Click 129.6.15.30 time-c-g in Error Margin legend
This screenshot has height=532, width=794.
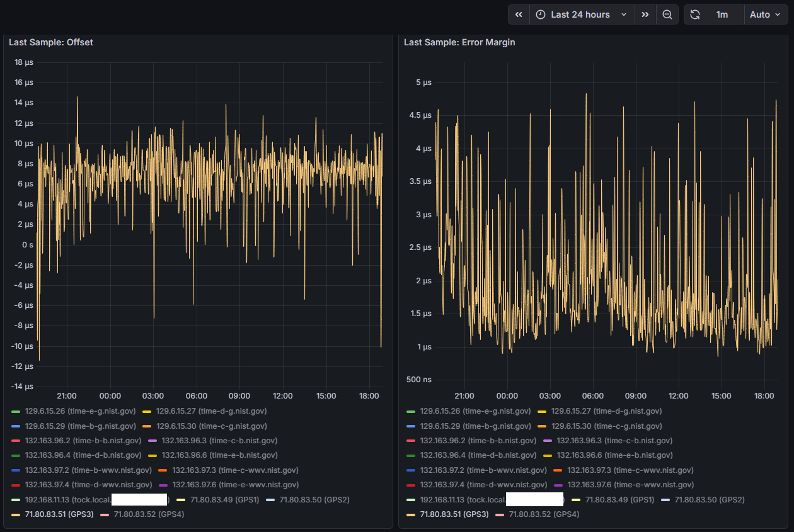[606, 426]
